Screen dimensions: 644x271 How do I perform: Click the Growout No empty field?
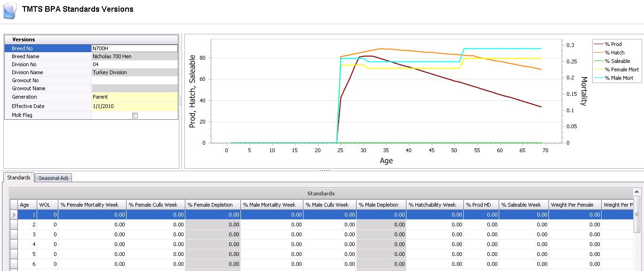[135, 80]
